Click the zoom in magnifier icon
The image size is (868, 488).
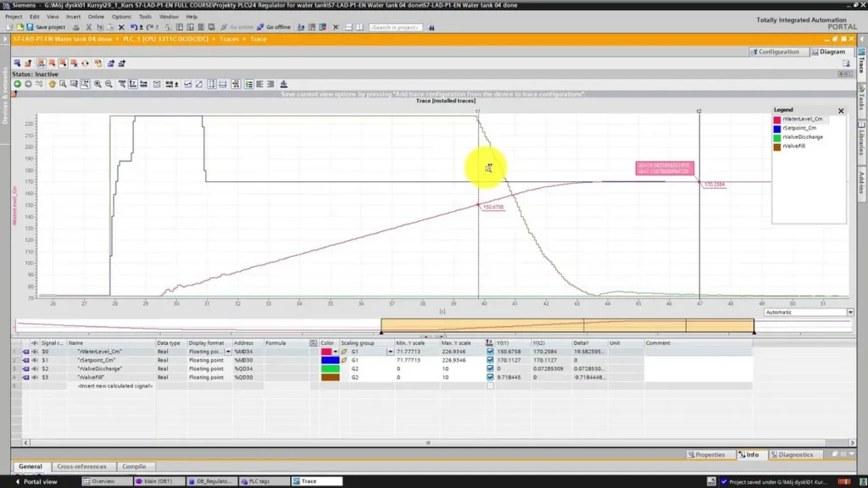tap(98, 84)
